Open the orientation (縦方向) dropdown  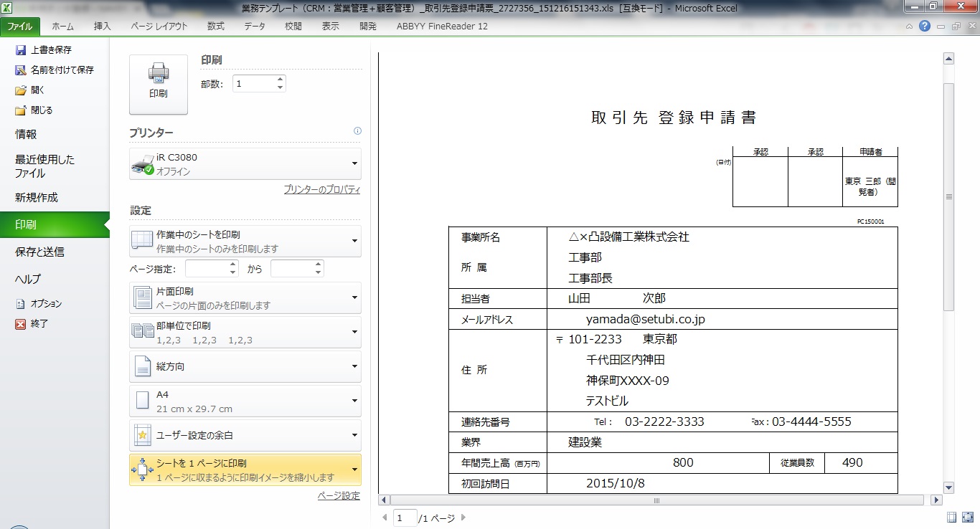(245, 367)
